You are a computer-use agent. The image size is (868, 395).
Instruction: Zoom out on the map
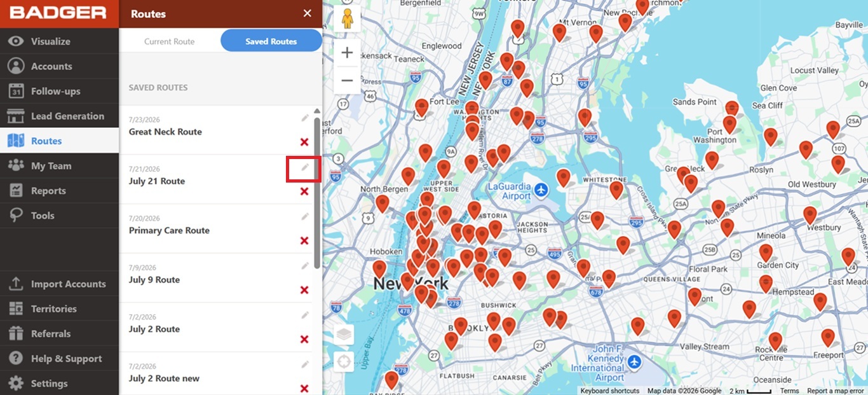pos(347,80)
